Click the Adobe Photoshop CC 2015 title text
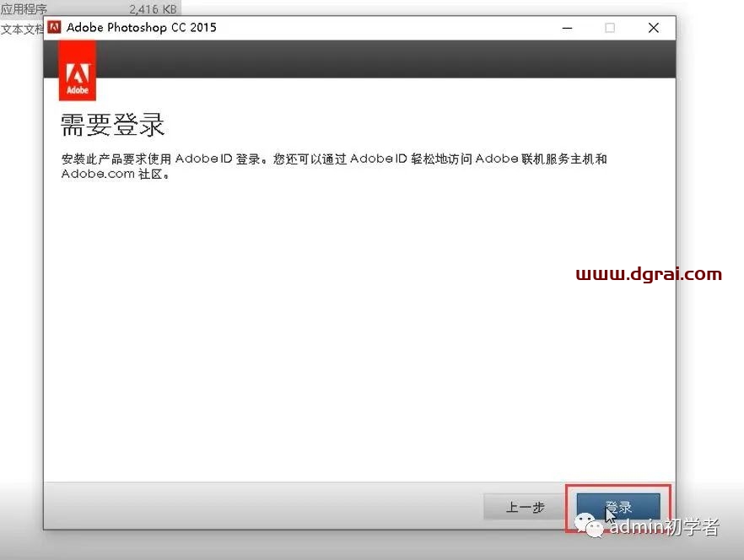This screenshot has width=744, height=560. point(142,28)
